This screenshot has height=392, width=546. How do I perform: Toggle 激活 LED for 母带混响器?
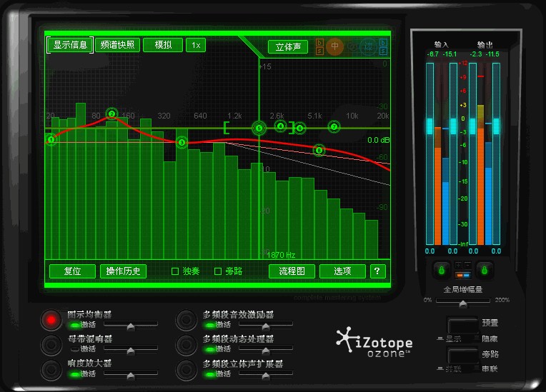[x=74, y=349]
